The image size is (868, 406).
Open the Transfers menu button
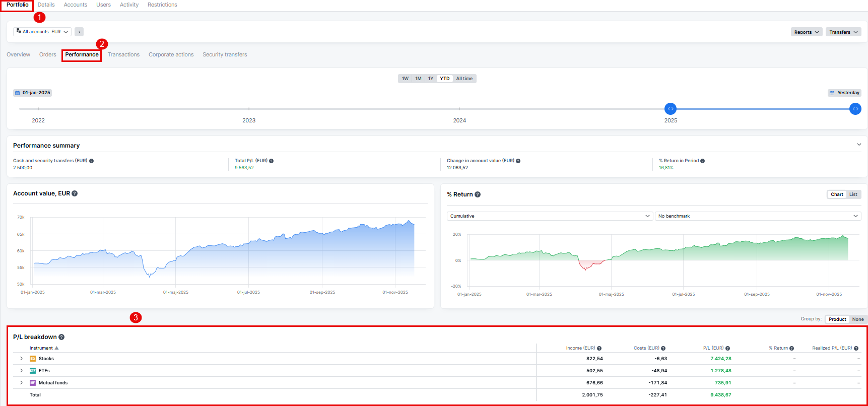pos(843,32)
